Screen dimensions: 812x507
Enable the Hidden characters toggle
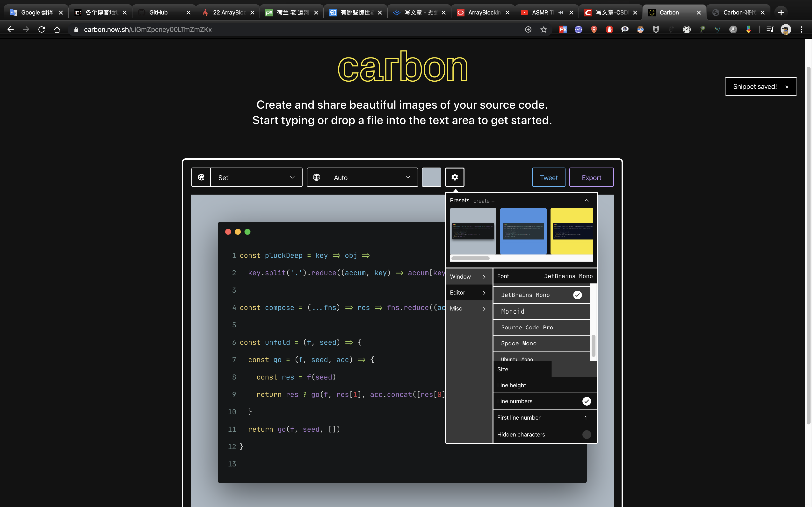pos(586,435)
